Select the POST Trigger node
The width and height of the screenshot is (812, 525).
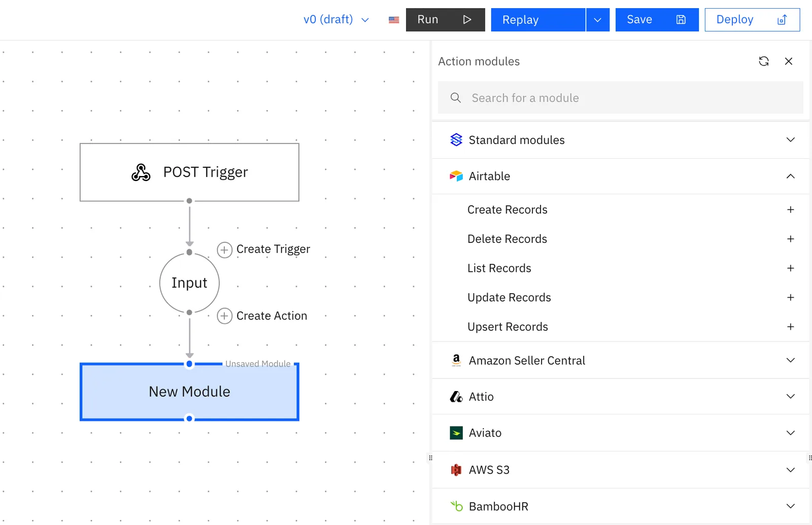(x=189, y=172)
